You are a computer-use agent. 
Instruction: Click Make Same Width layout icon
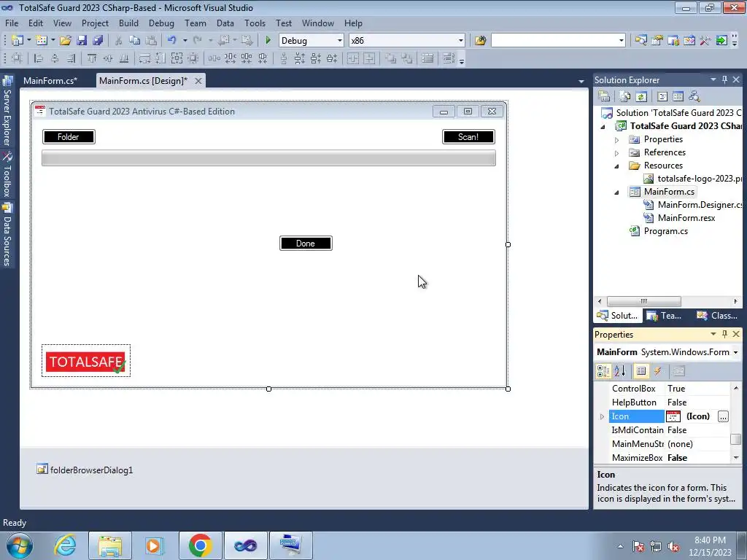coord(144,58)
